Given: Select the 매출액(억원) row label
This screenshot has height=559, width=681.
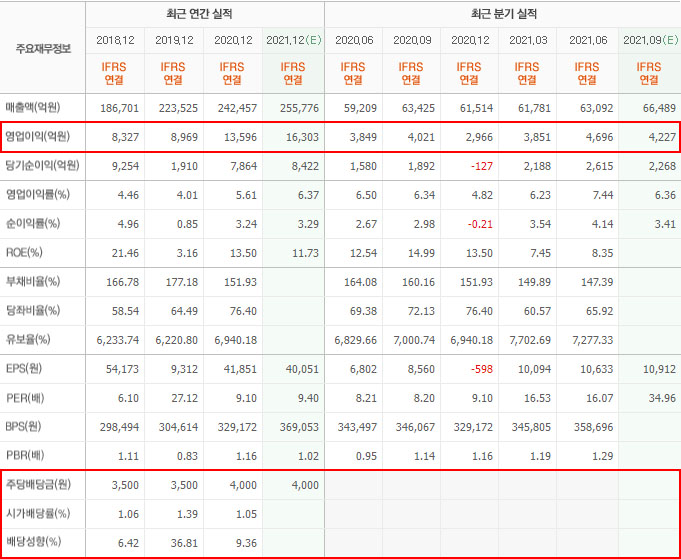Looking at the screenshot, I should click(x=33, y=107).
